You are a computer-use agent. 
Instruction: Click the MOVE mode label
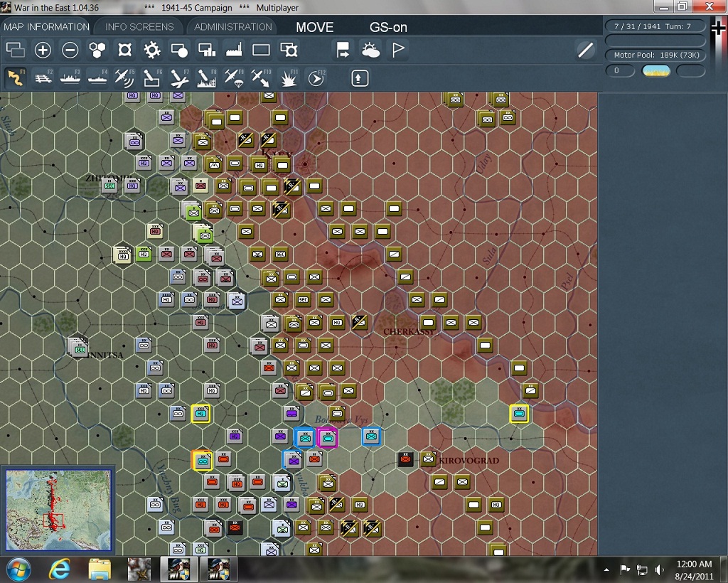tap(315, 28)
